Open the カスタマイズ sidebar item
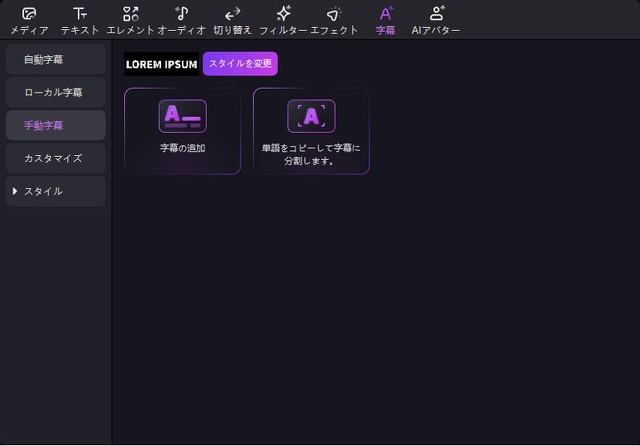 click(56, 158)
